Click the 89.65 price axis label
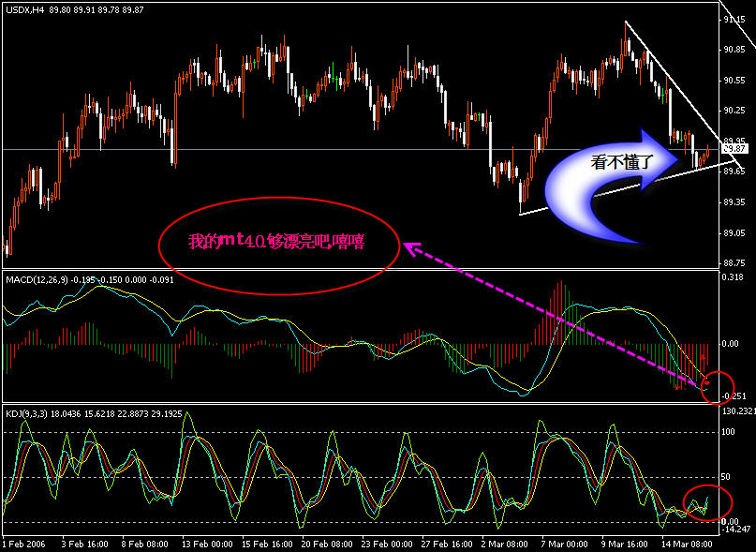756x552 pixels. (734, 172)
